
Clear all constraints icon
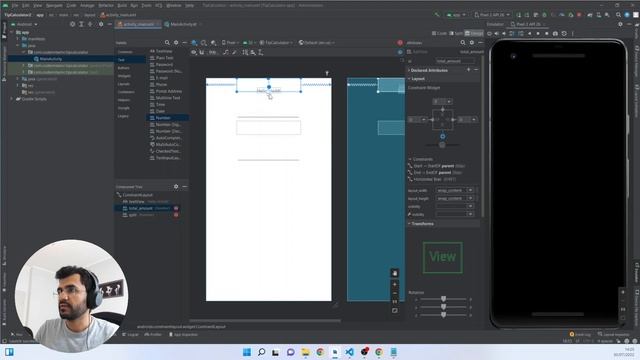click(226, 52)
